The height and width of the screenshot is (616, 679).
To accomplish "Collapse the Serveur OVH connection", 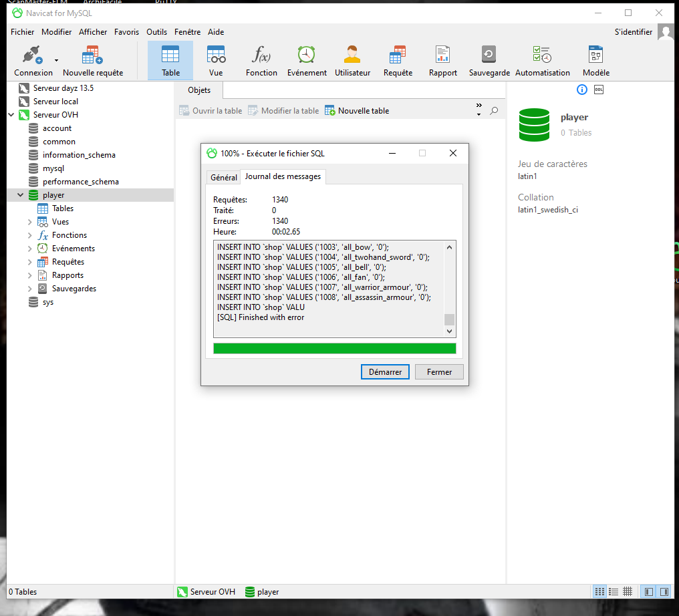I will click(x=11, y=115).
